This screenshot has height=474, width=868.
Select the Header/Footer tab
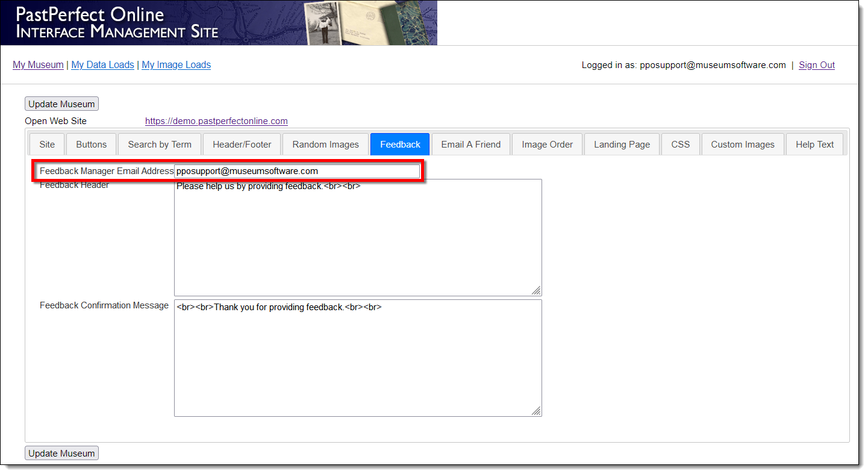pyautogui.click(x=242, y=145)
